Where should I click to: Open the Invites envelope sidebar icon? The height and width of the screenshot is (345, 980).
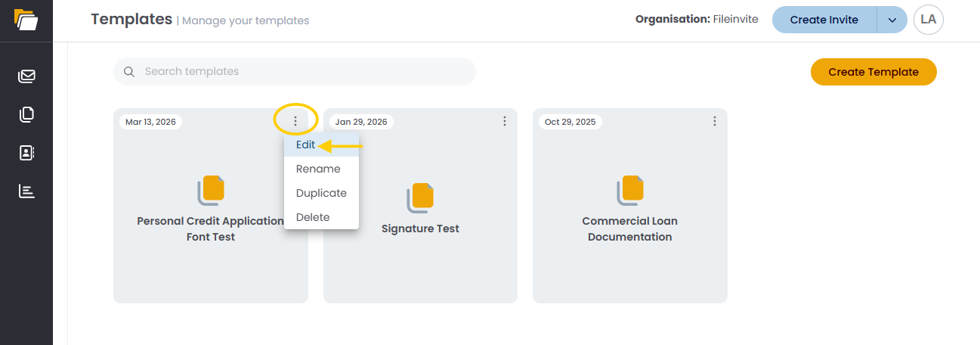point(27,76)
